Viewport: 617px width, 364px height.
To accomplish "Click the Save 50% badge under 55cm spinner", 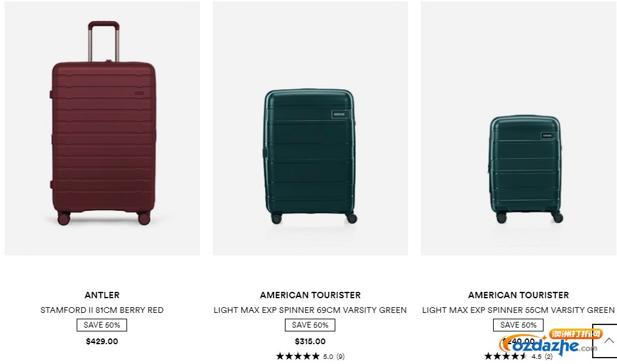I will point(518,325).
